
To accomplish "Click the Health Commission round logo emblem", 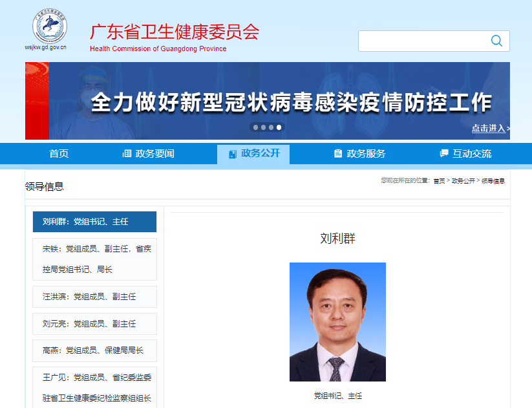I will tap(50, 26).
